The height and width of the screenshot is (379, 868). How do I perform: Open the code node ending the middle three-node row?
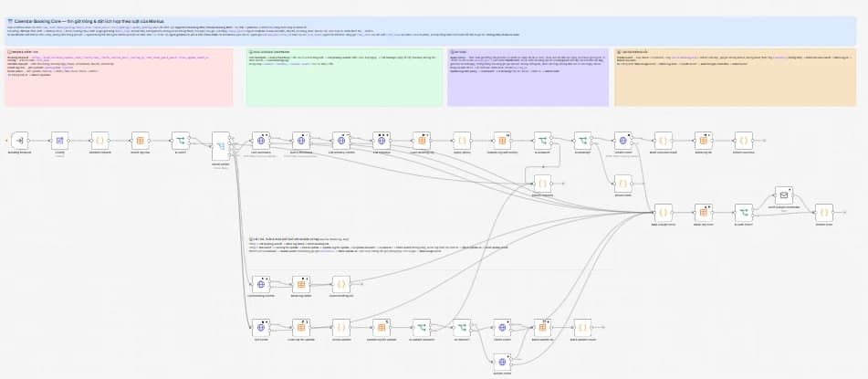coord(341,285)
